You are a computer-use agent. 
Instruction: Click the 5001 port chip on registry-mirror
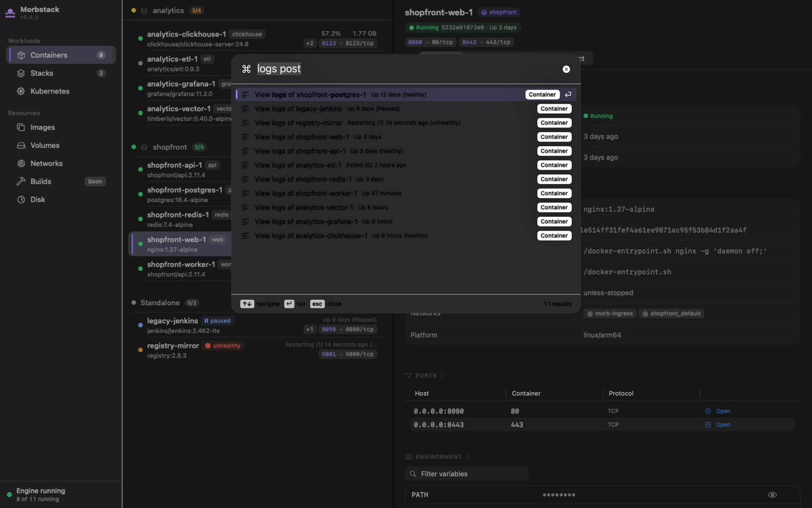[x=348, y=354]
